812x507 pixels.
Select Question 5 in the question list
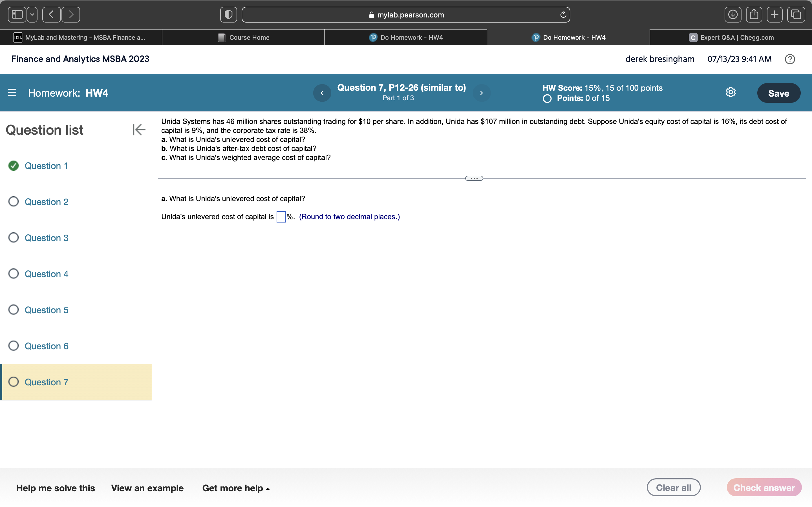pos(46,310)
